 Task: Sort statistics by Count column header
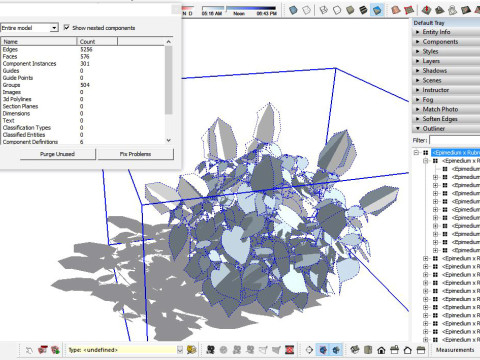[97, 41]
